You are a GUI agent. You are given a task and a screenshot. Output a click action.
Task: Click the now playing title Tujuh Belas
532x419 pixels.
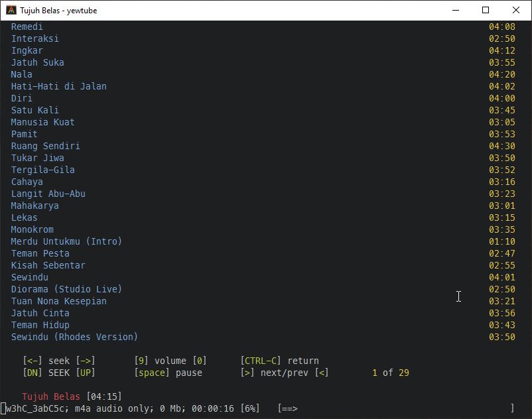pos(50,396)
